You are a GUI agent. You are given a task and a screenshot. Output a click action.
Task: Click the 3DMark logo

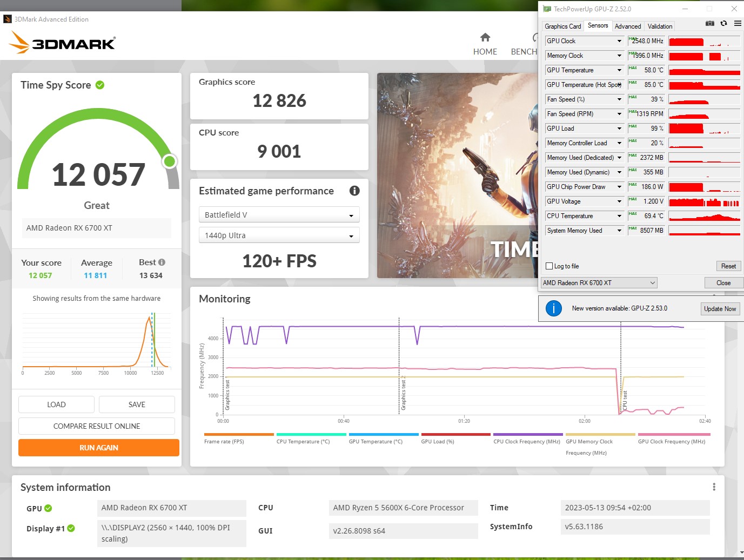click(63, 42)
